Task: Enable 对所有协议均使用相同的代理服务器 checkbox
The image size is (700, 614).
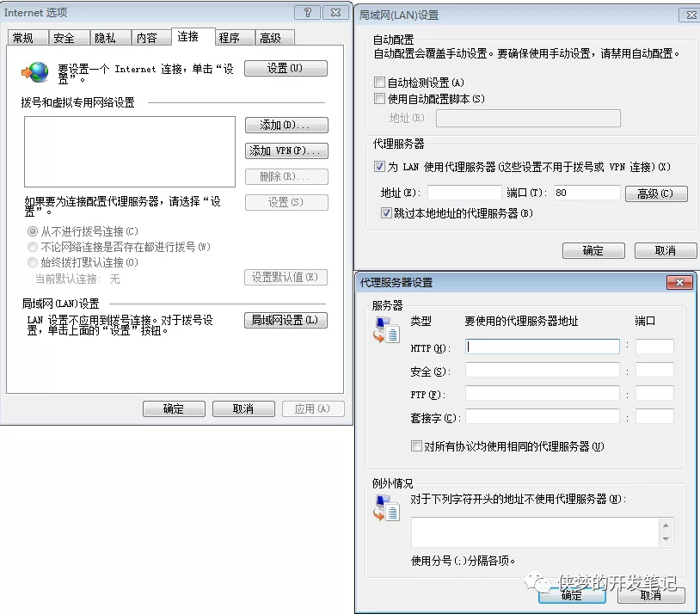Action: (416, 446)
